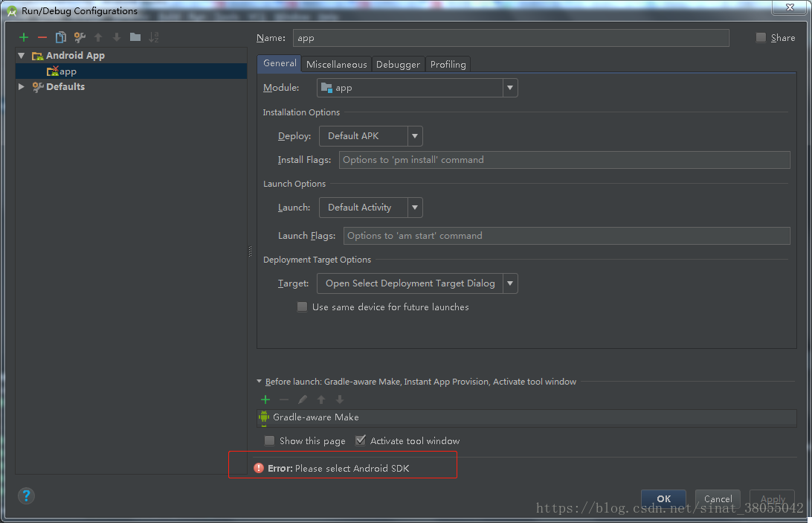Edit the Gradle-aware Make task with pencil icon
Image resolution: width=812 pixels, height=523 pixels.
coord(303,400)
